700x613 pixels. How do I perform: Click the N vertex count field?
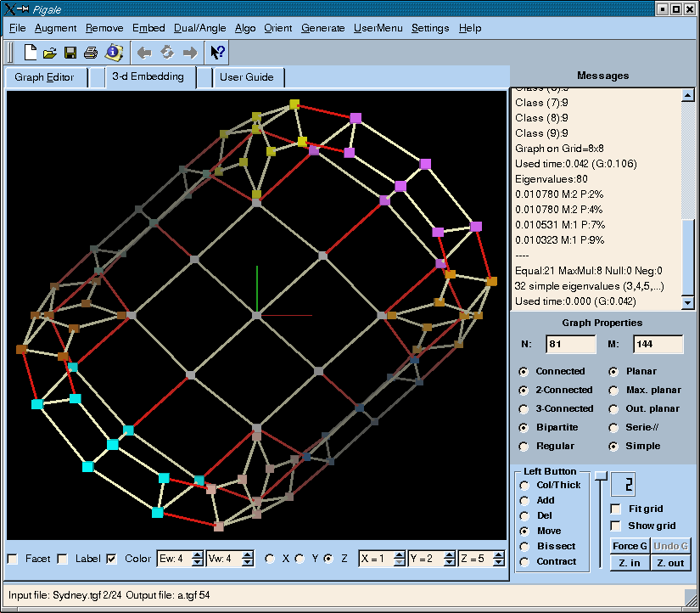570,344
